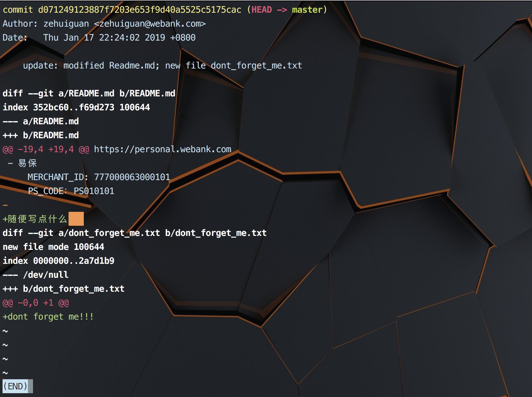The image size is (532, 397).
Task: Click 'index 0000000..2a7d1b9' line
Action: [x=58, y=261]
